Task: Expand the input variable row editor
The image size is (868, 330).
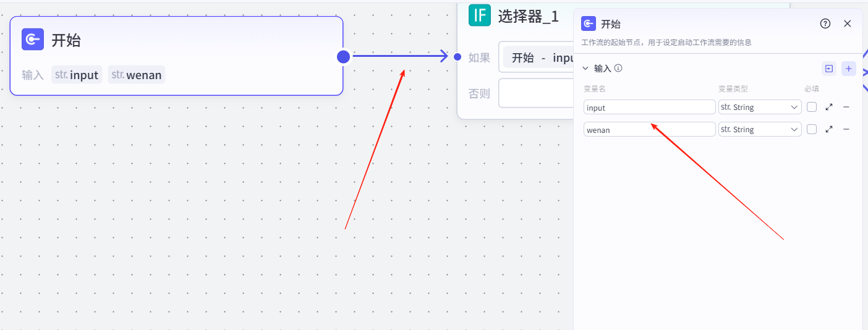Action: point(829,107)
